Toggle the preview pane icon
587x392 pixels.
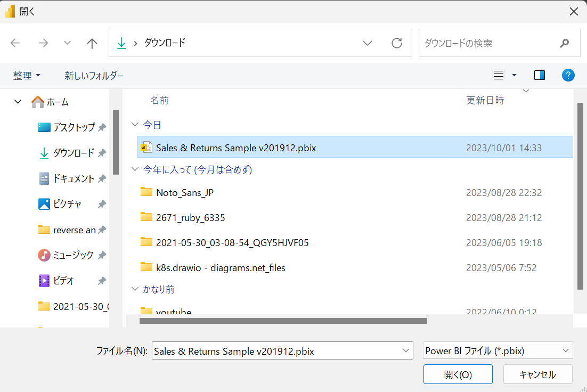539,75
